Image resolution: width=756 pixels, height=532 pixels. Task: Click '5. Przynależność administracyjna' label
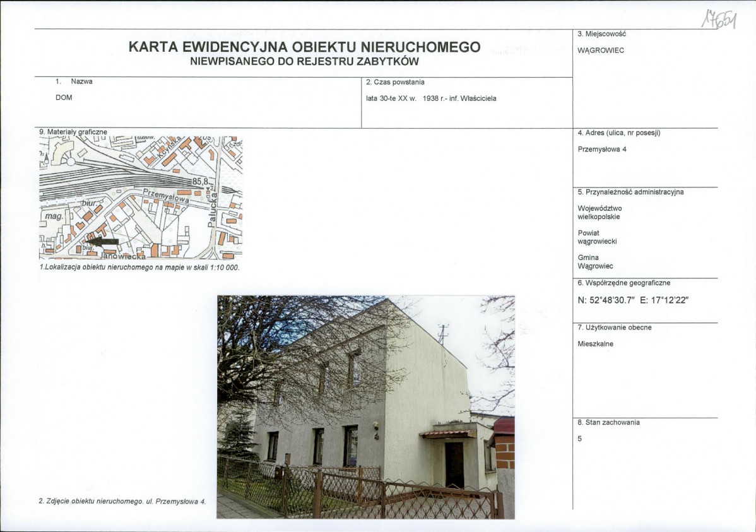630,192
